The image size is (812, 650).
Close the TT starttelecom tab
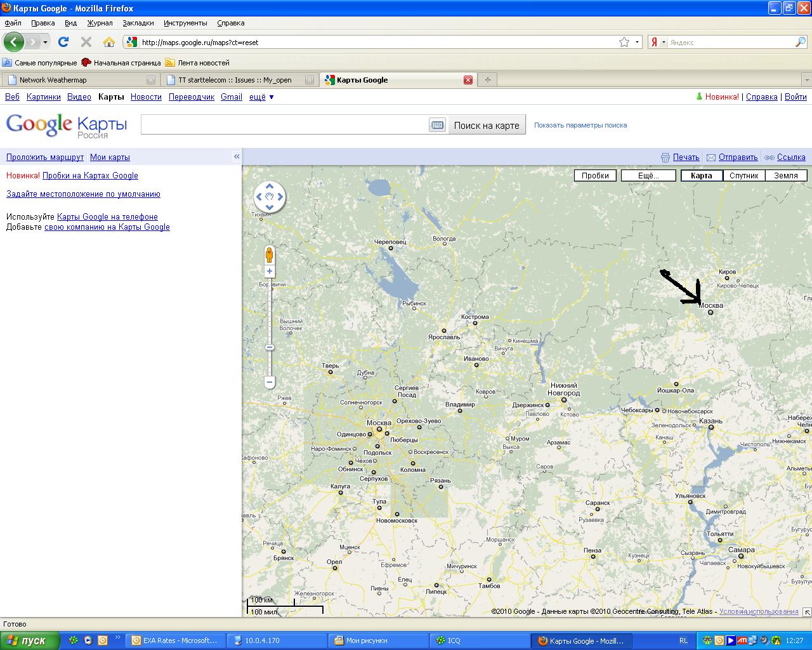point(310,80)
